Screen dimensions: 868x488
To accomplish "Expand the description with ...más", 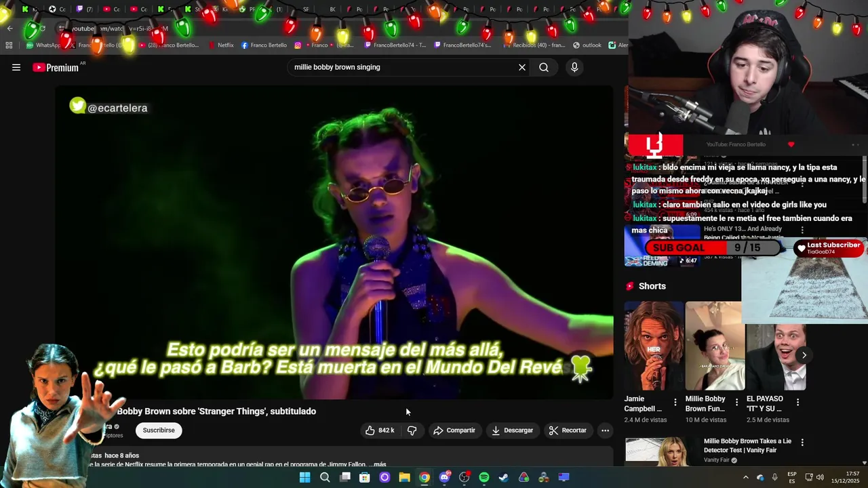I will [378, 464].
